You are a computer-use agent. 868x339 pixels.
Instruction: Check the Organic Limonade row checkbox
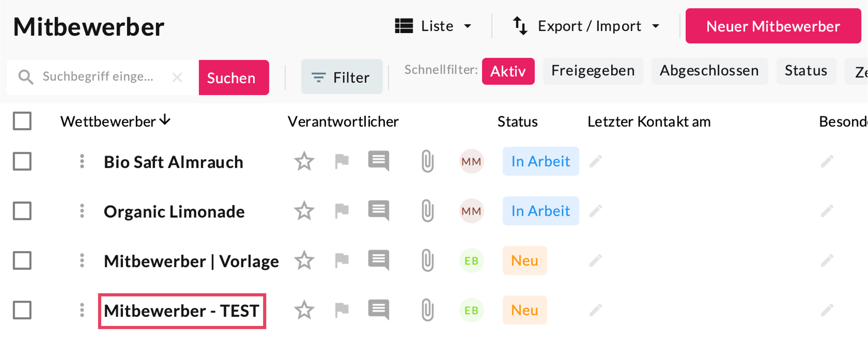[x=22, y=211]
